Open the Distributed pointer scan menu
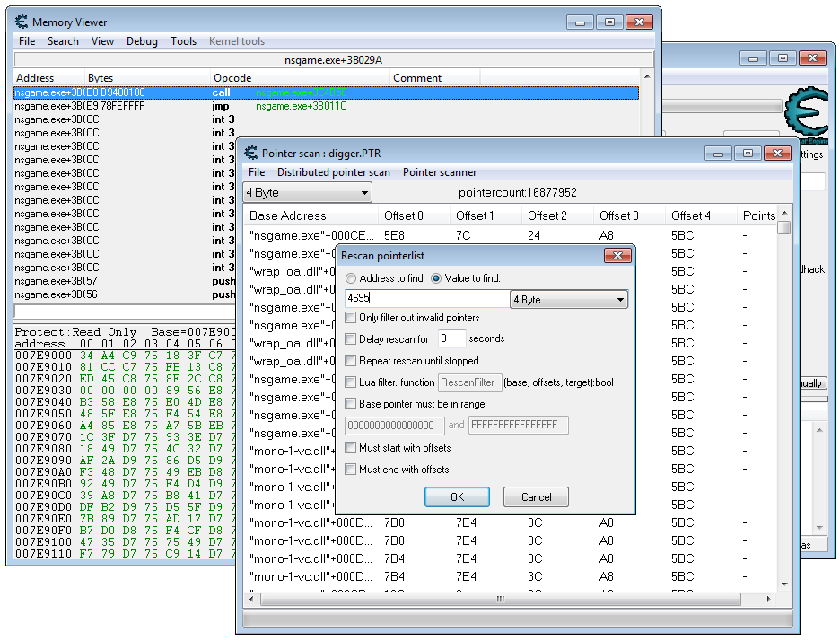 point(333,172)
